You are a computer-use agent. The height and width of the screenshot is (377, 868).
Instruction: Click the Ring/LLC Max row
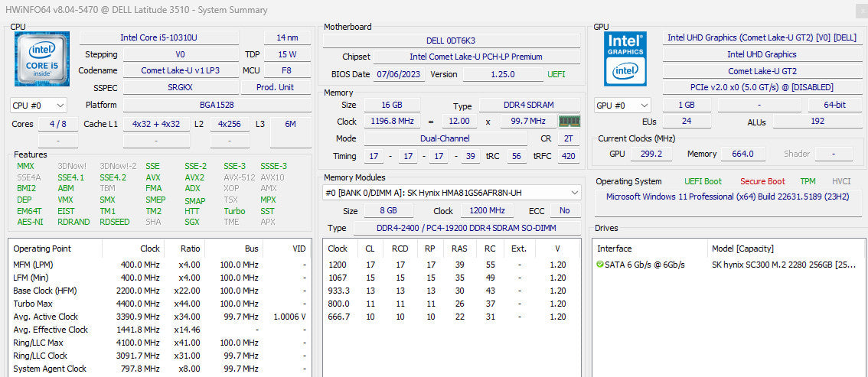(159, 343)
